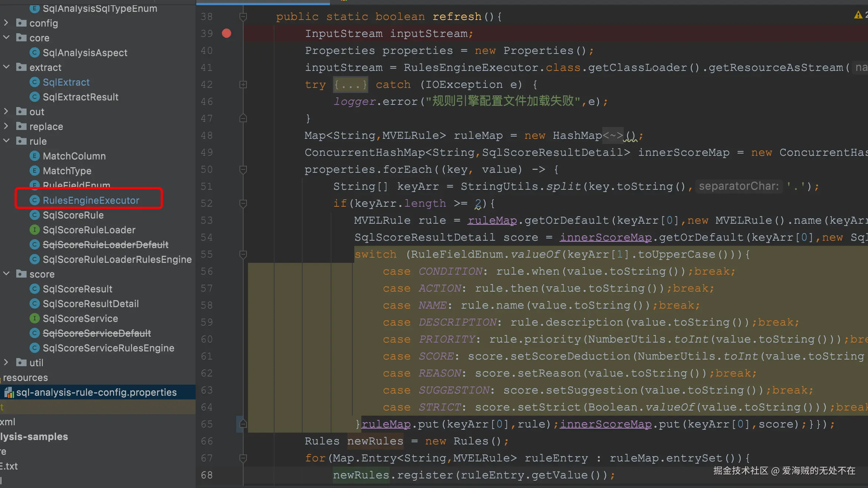Click the replace folder icon
The height and width of the screenshot is (488, 868).
pos(21,126)
